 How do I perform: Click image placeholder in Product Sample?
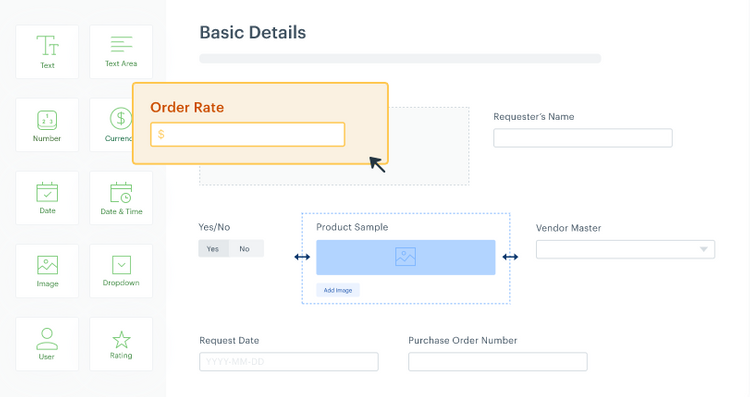pos(406,257)
